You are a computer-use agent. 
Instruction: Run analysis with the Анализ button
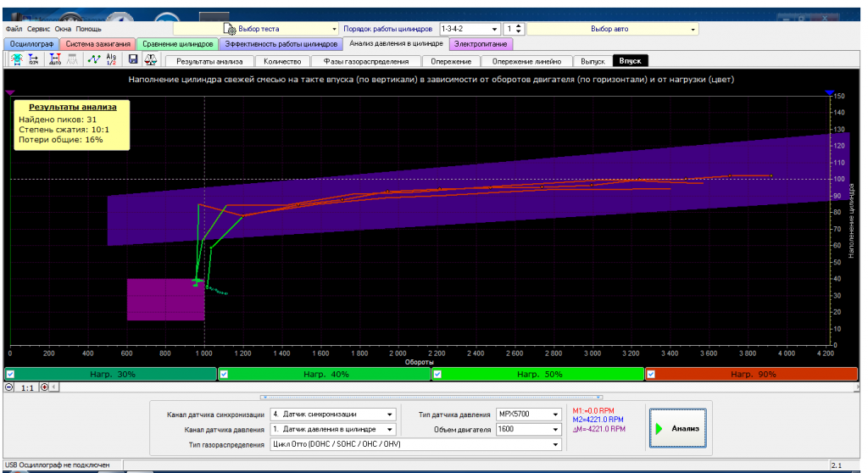pyautogui.click(x=677, y=428)
